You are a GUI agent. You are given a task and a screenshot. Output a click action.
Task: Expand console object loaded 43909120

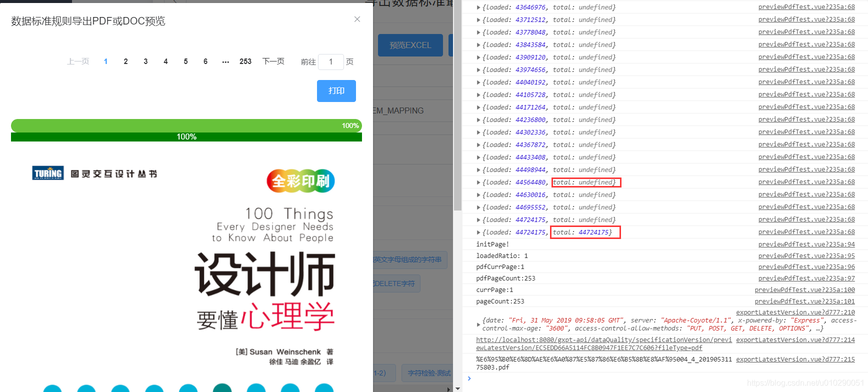pyautogui.click(x=478, y=57)
